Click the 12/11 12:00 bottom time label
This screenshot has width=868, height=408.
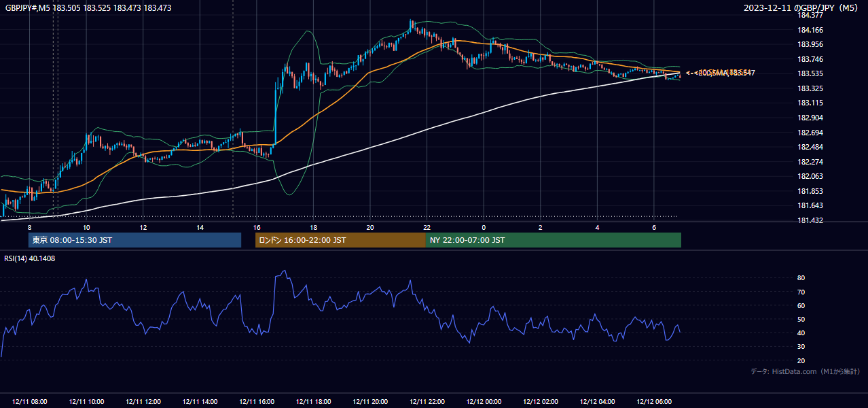(x=143, y=402)
